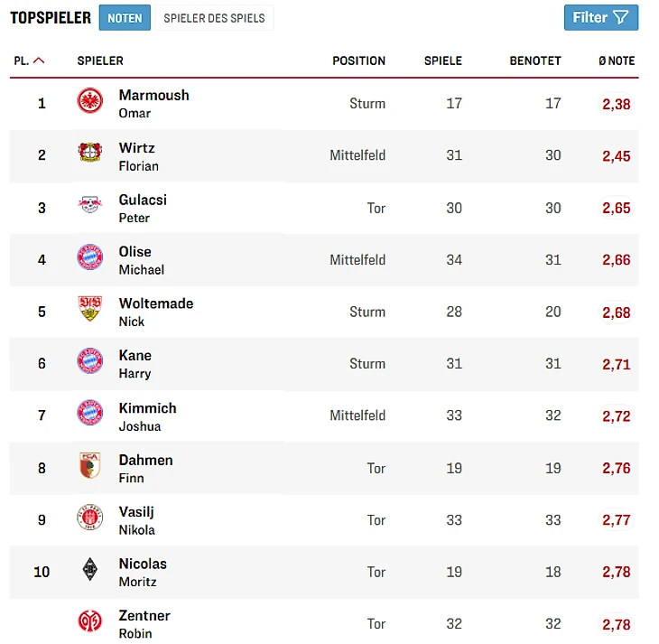Toggle sort order on the PL. column
The height and width of the screenshot is (644, 659).
coord(28,61)
